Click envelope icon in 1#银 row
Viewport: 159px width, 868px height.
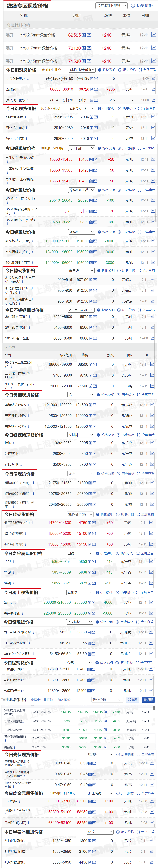click(x=94, y=561)
